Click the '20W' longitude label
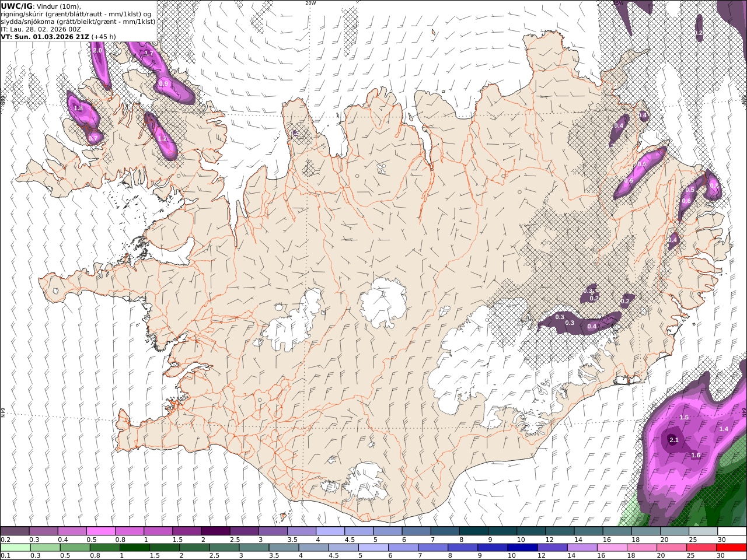 [x=310, y=3]
